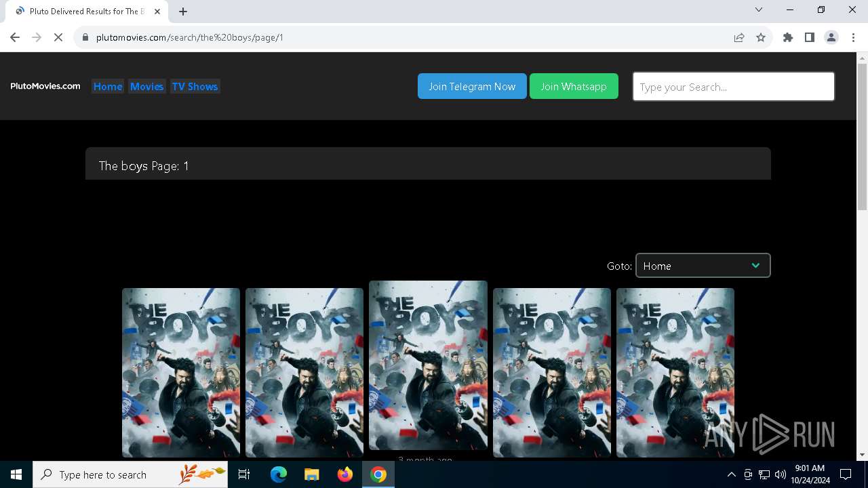The height and width of the screenshot is (488, 868).
Task: Open second The Boys poster
Action: 304,373
